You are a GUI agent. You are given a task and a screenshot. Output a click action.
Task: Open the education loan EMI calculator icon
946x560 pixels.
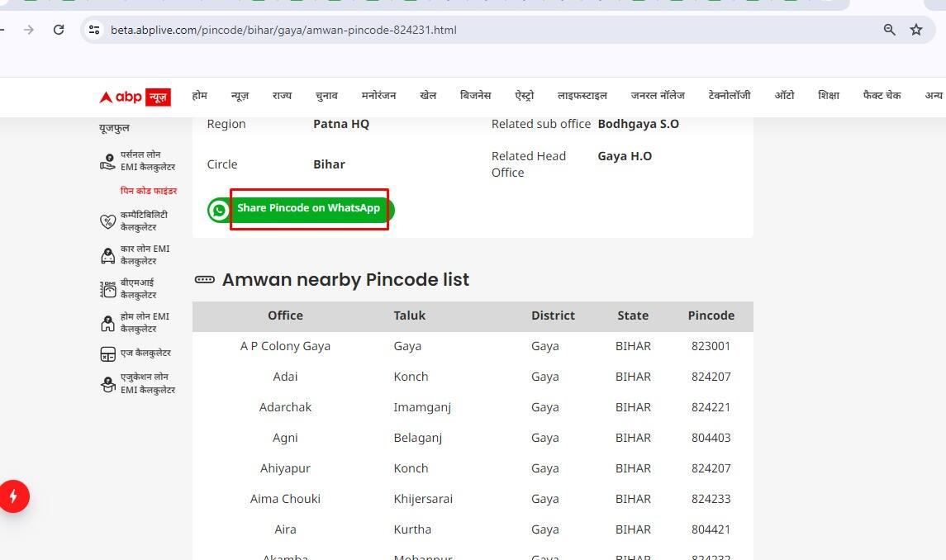[x=107, y=384]
